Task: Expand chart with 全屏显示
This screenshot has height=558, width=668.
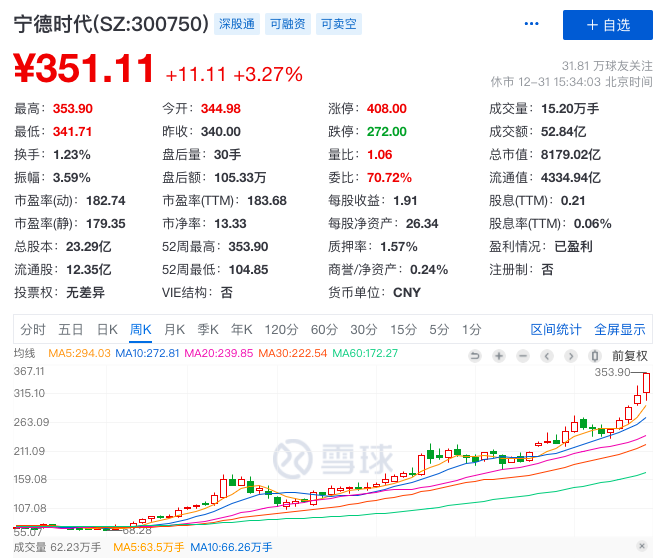Action: pos(620,329)
